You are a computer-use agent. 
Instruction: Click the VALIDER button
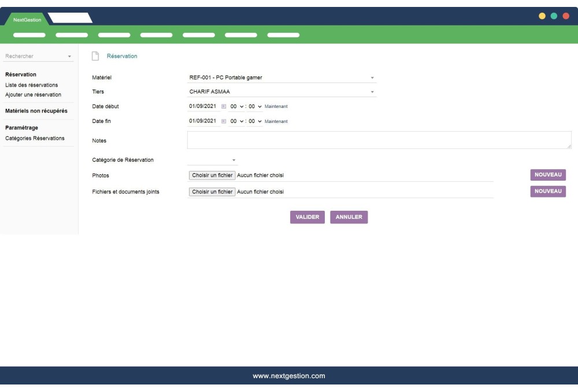[307, 217]
